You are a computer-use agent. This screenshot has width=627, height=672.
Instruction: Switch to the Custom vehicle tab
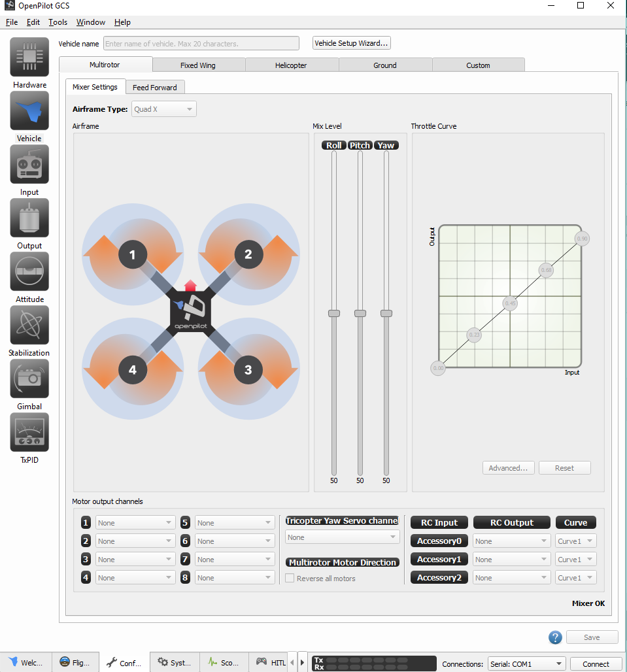479,65
